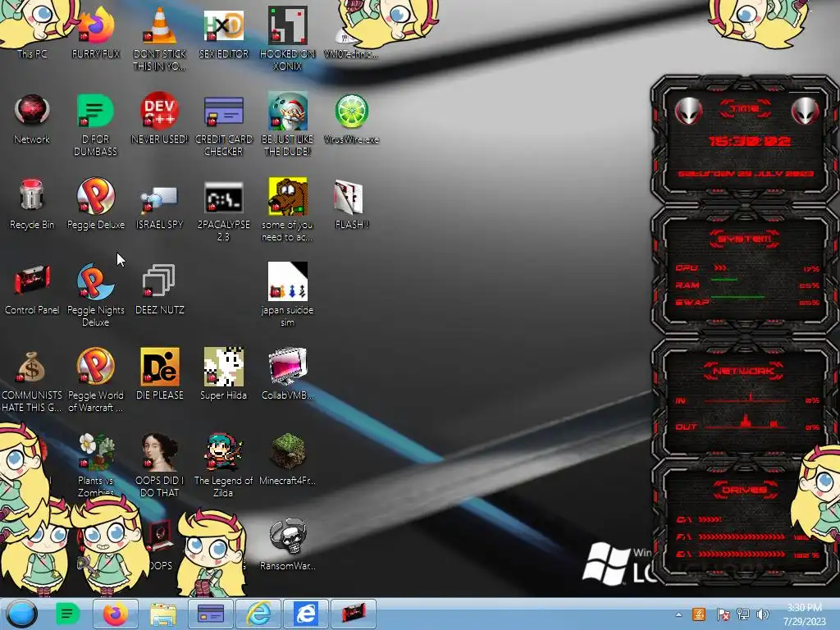Click the SWAP usage bar in widget
The image size is (840, 630).
coord(737,296)
